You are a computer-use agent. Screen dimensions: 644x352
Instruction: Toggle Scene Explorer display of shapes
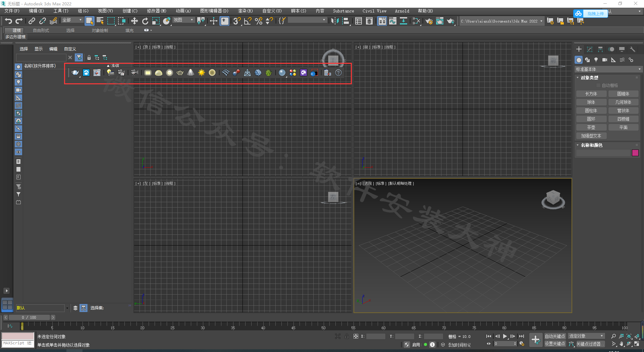coord(18,75)
